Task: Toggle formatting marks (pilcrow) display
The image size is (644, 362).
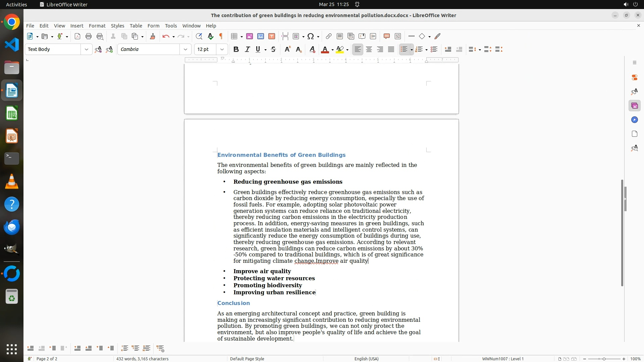Action: tap(221, 37)
